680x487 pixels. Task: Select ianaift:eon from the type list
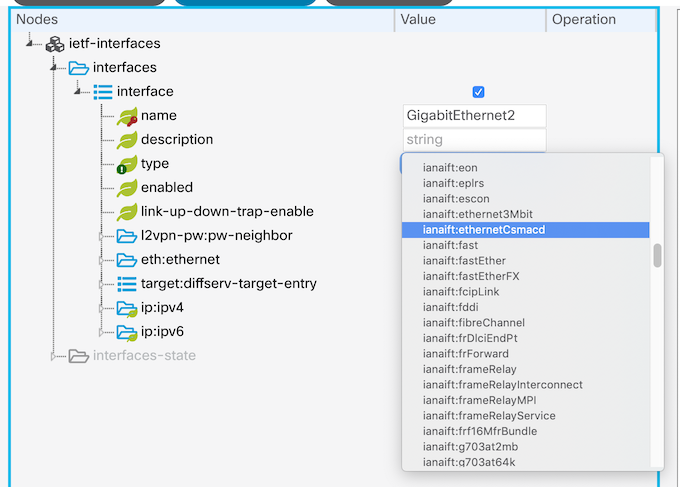point(525,168)
